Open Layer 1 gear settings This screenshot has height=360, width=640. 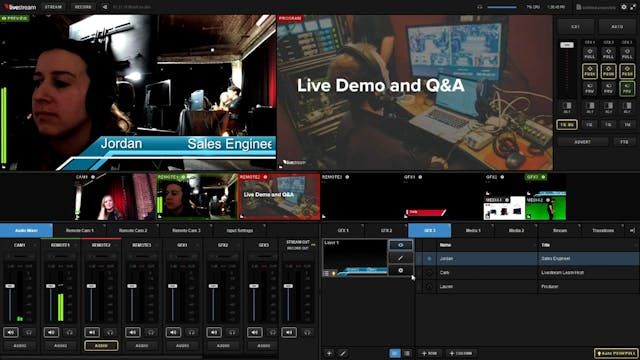point(400,270)
